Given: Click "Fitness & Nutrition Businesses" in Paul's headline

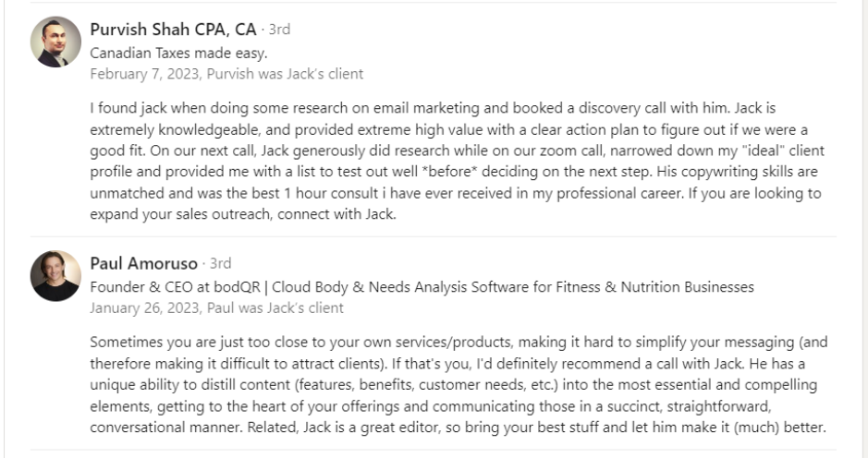Looking at the screenshot, I should point(654,287).
